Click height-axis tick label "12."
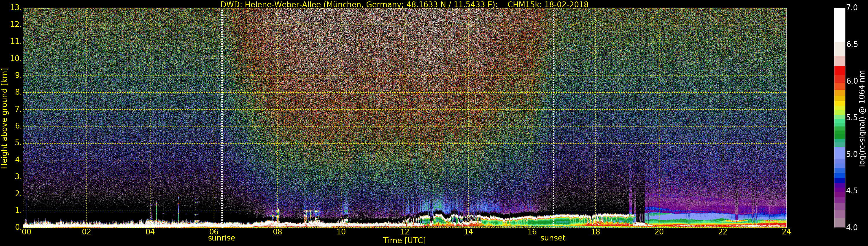Screen dimensions: 868x246 [x=16, y=25]
